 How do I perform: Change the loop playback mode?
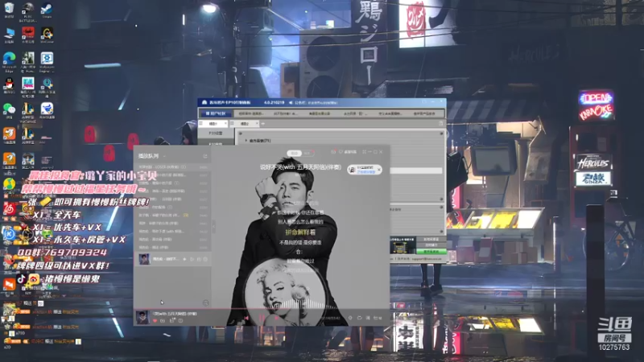(359, 318)
